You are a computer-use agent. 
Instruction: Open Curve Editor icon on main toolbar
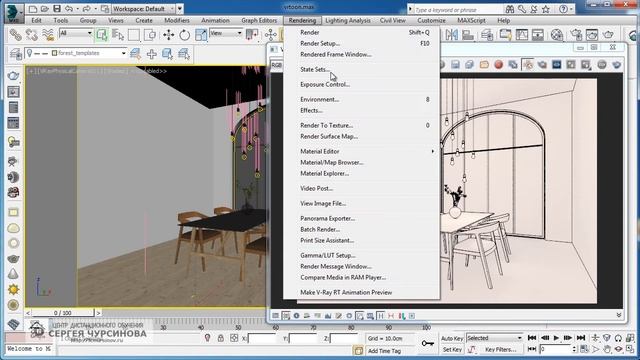pyautogui.click(x=522, y=35)
